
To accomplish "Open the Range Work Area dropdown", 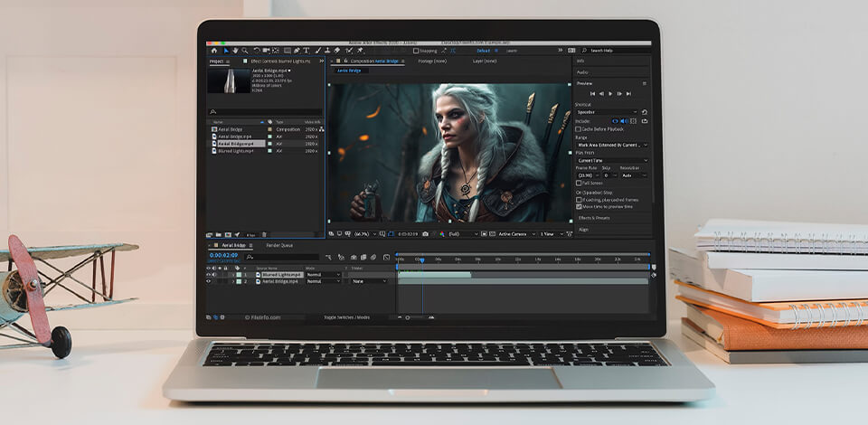I will 612,145.
